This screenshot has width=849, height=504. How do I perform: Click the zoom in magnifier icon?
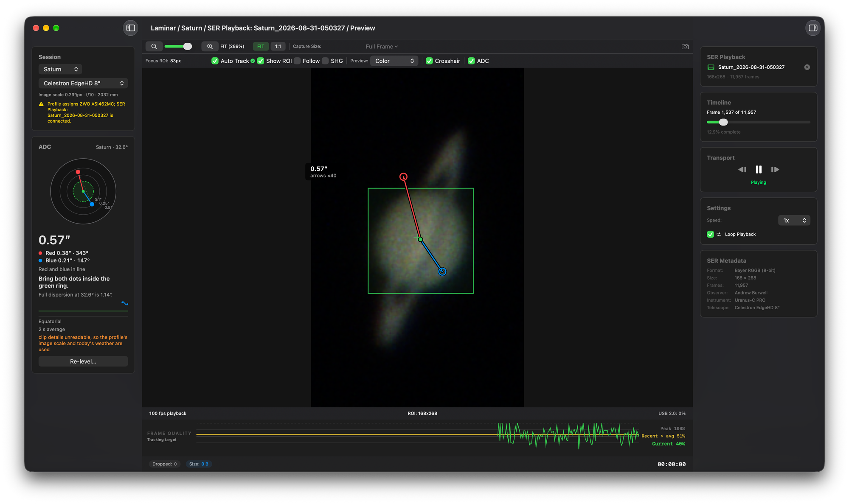pyautogui.click(x=210, y=46)
